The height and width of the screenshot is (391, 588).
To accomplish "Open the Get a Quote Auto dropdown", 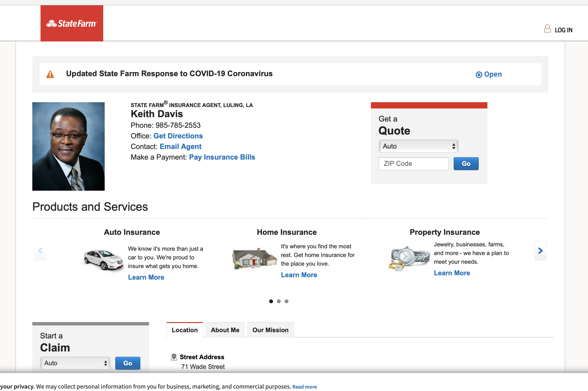I will 418,146.
